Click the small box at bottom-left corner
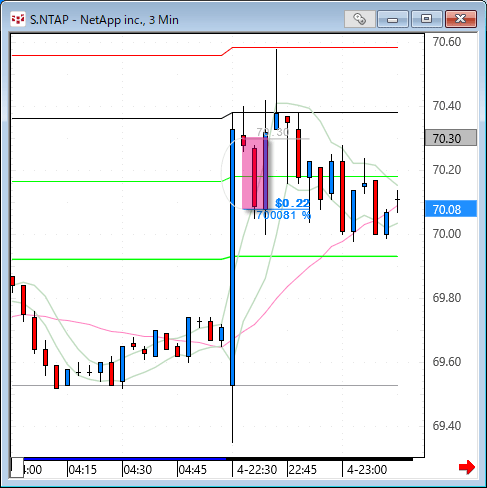 click(17, 468)
